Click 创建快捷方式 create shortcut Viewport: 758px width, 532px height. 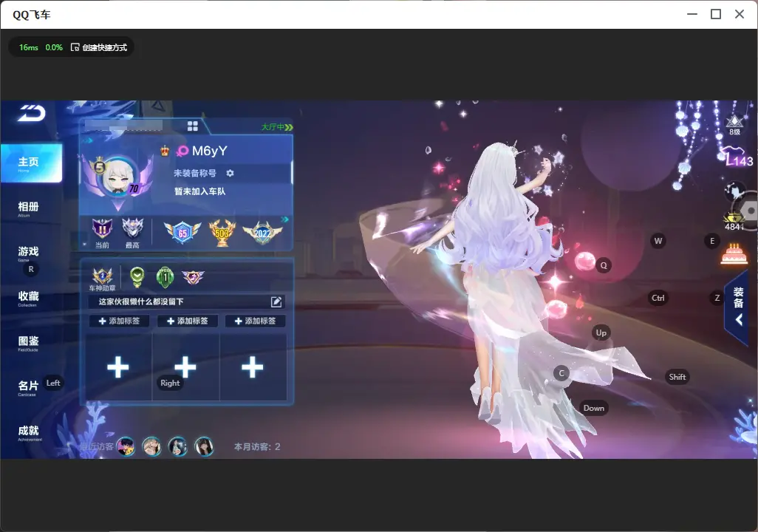pyautogui.click(x=99, y=47)
